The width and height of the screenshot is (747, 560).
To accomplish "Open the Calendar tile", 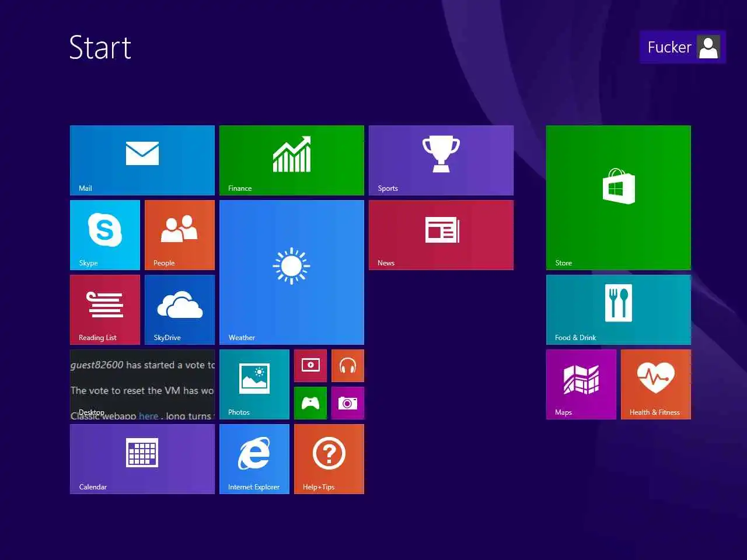I will click(x=142, y=459).
